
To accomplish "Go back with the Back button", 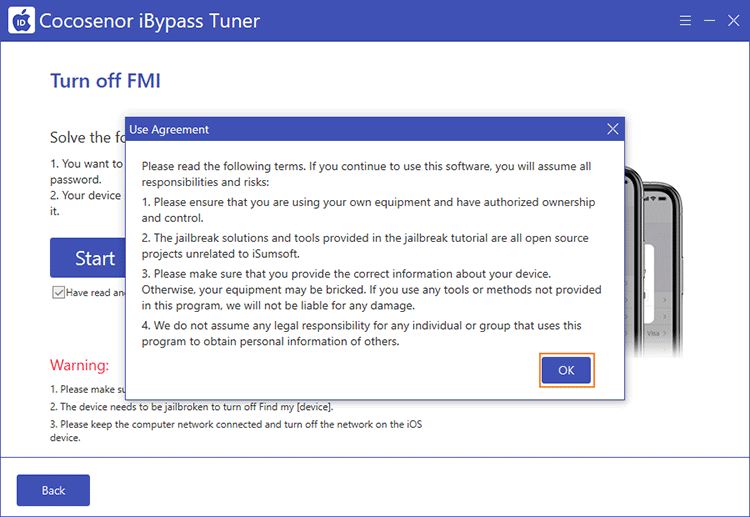I will (x=53, y=490).
